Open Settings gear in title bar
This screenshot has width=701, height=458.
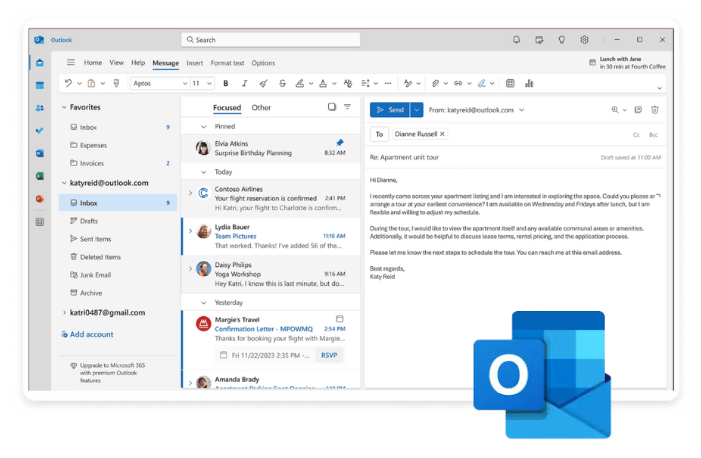[584, 40]
